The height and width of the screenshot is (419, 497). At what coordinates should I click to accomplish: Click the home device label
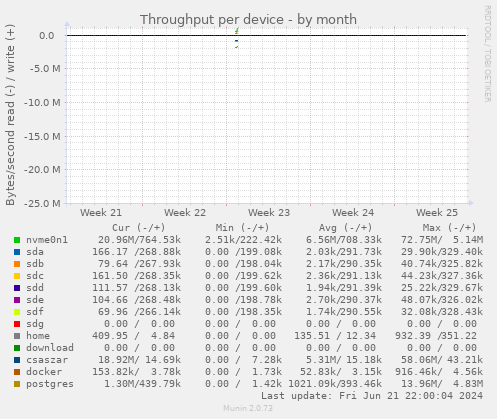[38, 336]
